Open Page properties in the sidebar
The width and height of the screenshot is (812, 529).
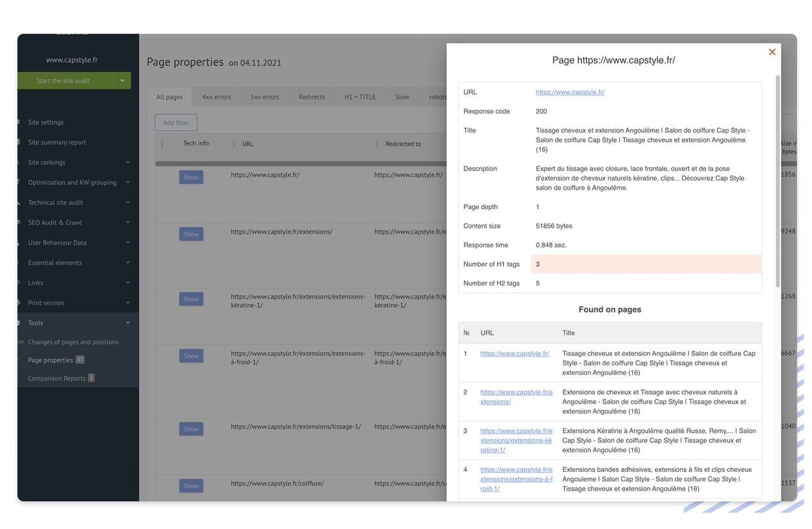click(51, 360)
